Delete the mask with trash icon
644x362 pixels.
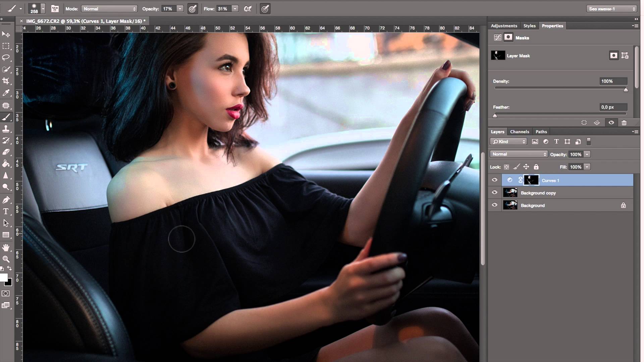(x=624, y=123)
